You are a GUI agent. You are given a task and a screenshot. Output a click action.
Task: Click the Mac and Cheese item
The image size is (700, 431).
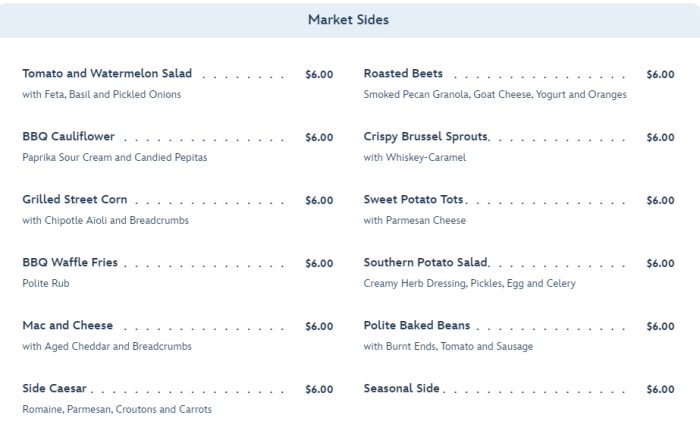[67, 326]
